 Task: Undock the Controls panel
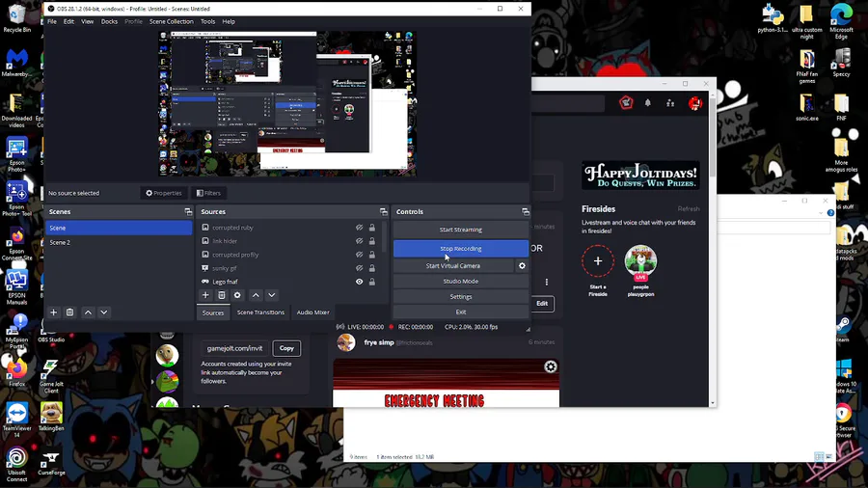coord(526,212)
